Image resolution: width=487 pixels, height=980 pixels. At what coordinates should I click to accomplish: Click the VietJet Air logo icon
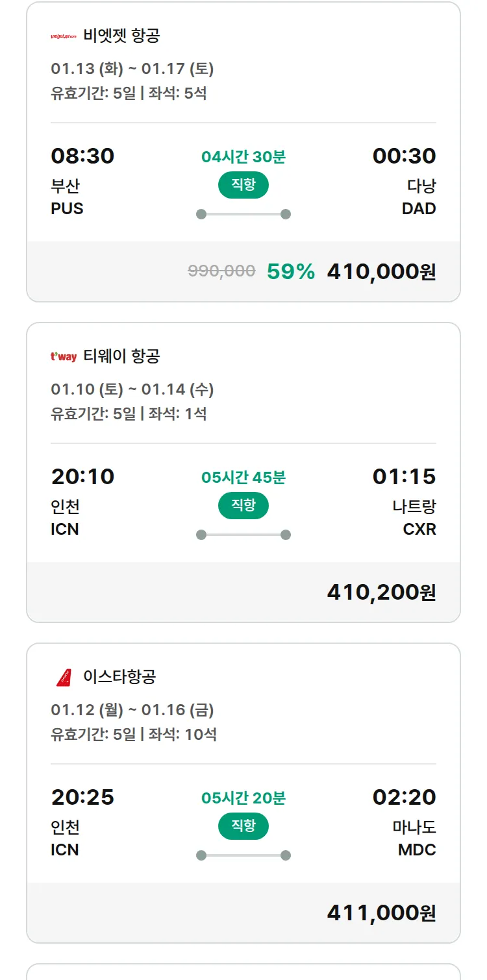[64, 36]
